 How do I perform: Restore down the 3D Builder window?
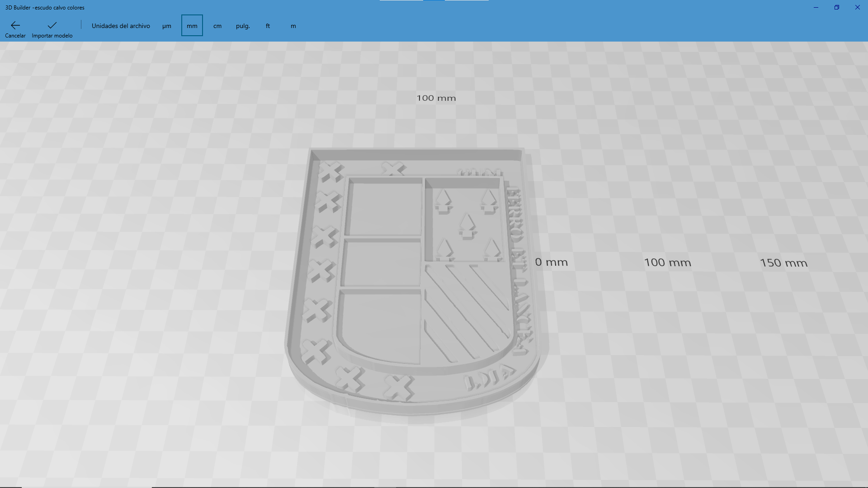coord(837,7)
